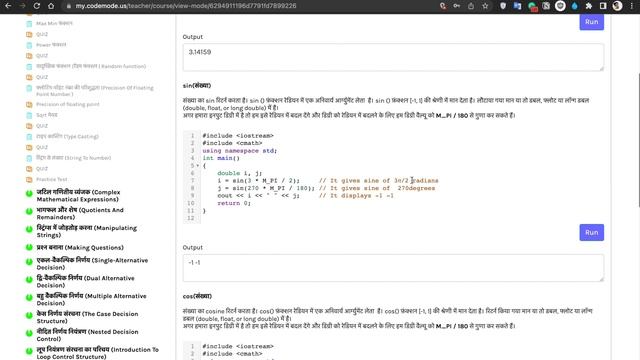This screenshot has width=640, height=360.
Task: Click the blocked permission icon in address bar
Action: [442, 6]
